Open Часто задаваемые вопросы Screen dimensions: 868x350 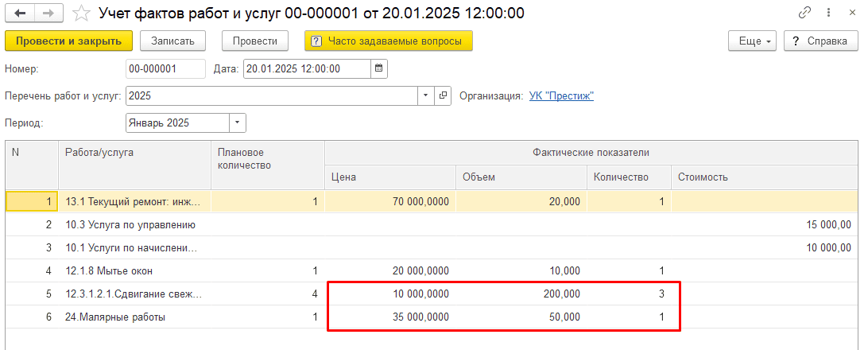tap(388, 41)
